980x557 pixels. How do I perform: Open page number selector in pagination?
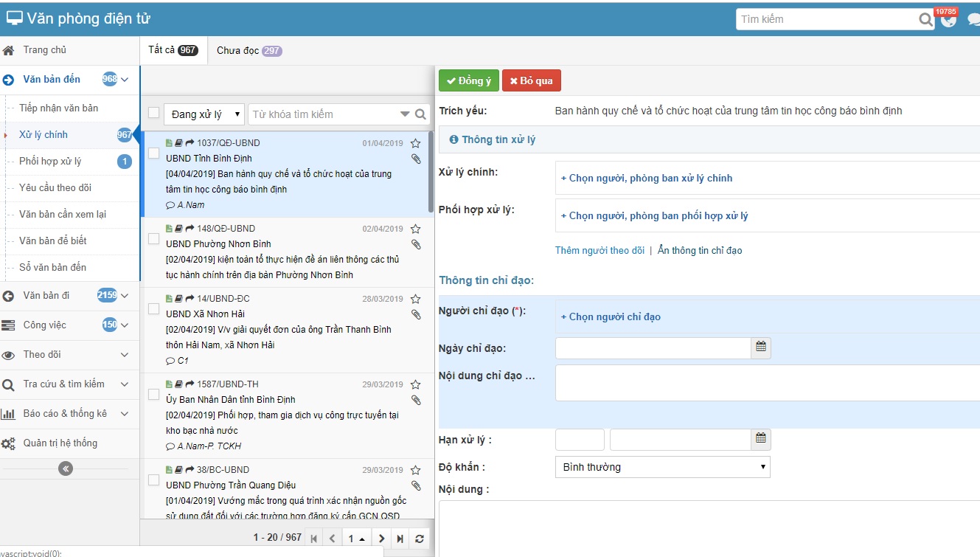(x=357, y=539)
